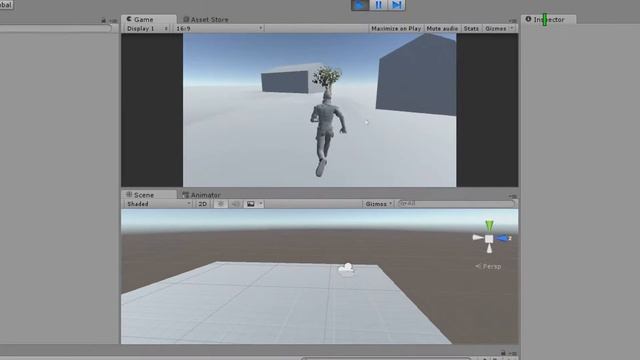Toggle Mute audio in Game view
Viewport: 640px width, 360px height.
(442, 29)
